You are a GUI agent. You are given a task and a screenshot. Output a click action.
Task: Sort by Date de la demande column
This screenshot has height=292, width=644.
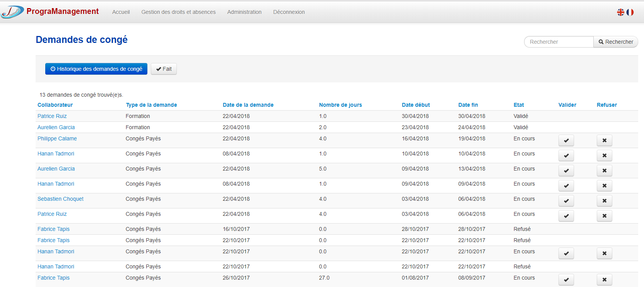pos(248,105)
